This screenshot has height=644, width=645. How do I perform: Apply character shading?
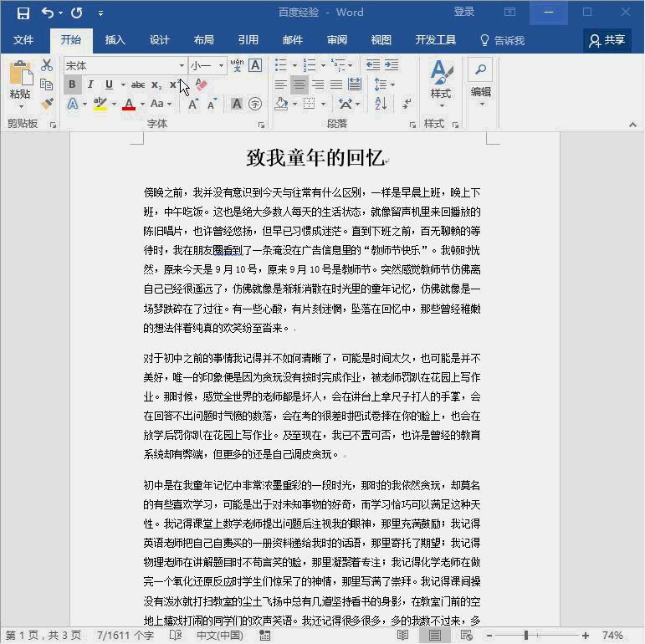[237, 104]
